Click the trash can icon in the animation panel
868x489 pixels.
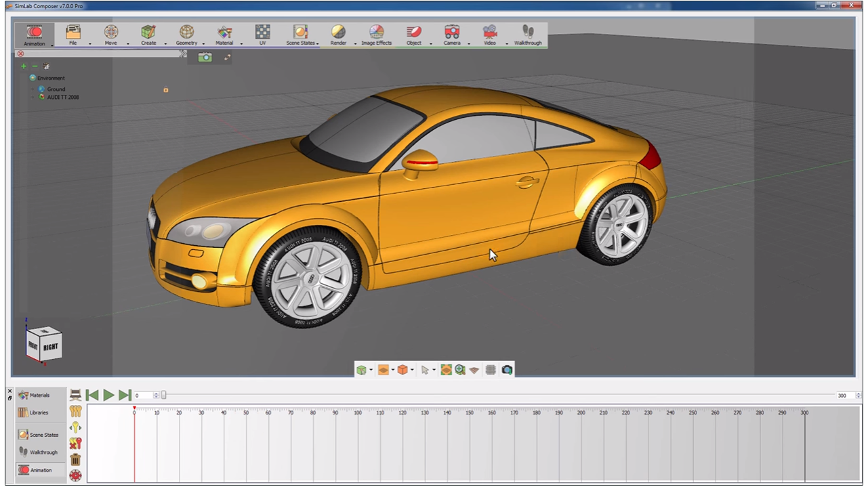(75, 460)
